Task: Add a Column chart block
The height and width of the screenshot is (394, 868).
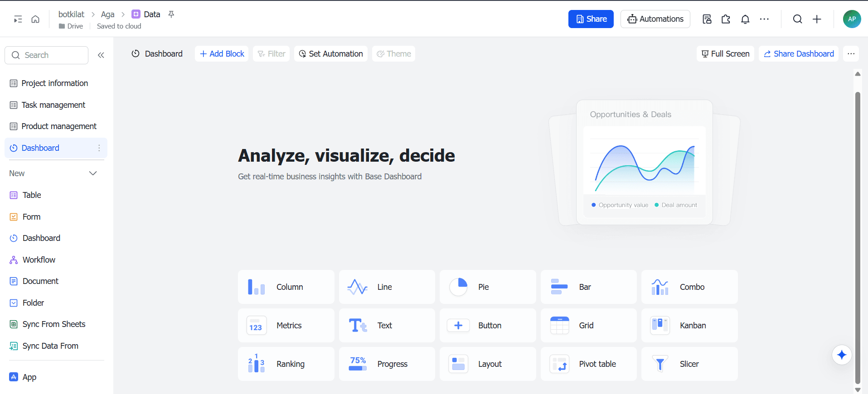Action: tap(286, 287)
